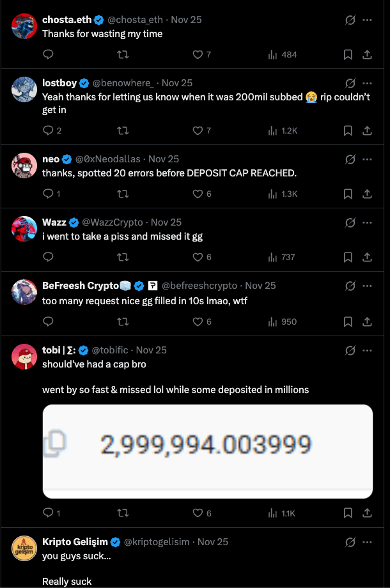390x588 pixels.
Task: Toggle retweet on tobi's reply
Action: pos(122,513)
